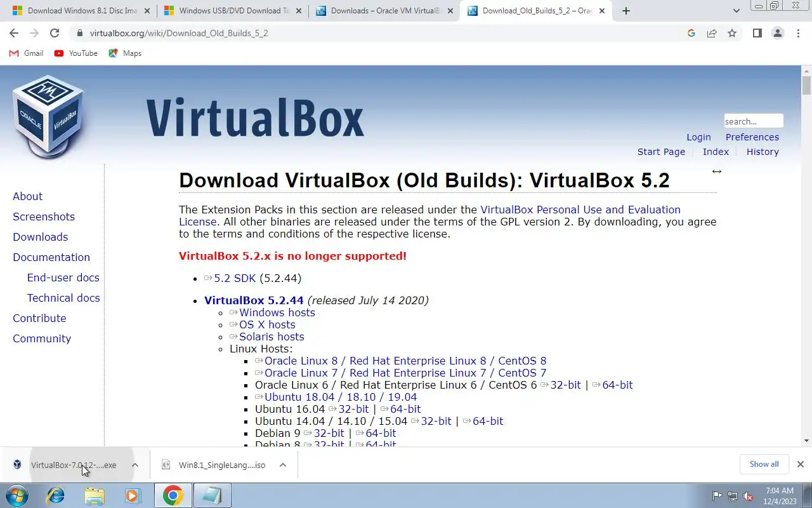Image resolution: width=812 pixels, height=508 pixels.
Task: Open the Windows Start button
Action: click(16, 495)
